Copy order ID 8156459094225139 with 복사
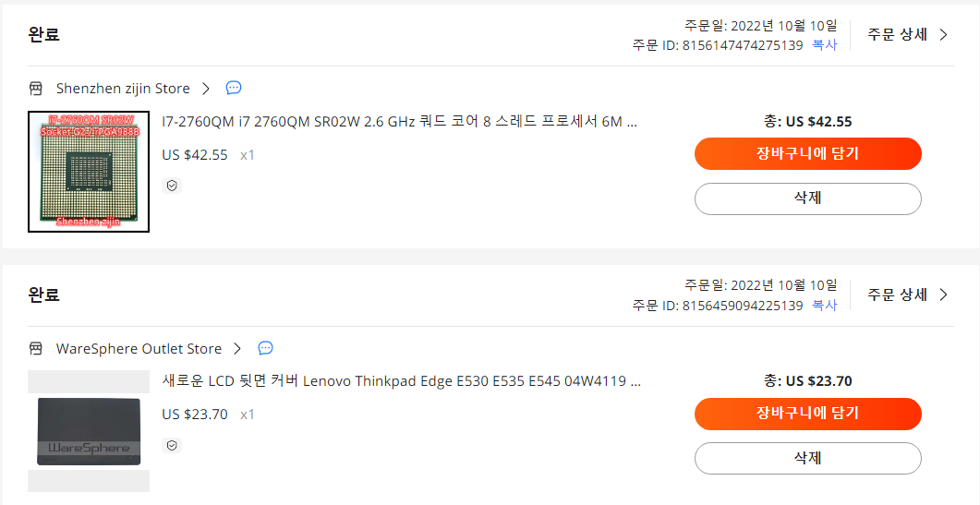Image resolution: width=980 pixels, height=505 pixels. pos(825,305)
